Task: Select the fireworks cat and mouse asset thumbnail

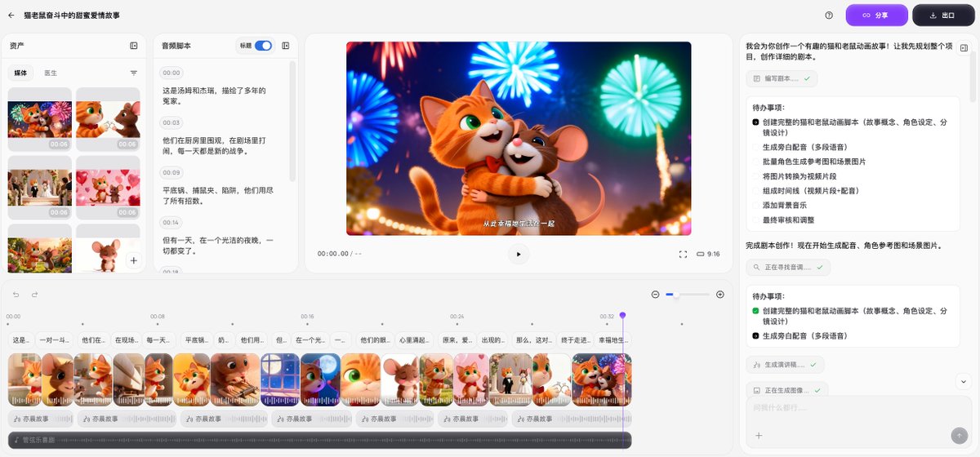Action: [x=39, y=119]
